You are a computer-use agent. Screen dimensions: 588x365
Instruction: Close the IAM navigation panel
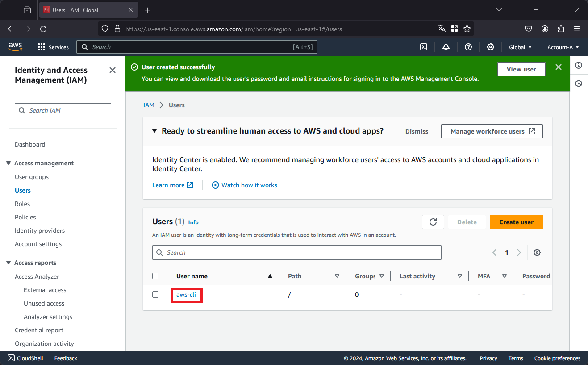pyautogui.click(x=113, y=70)
